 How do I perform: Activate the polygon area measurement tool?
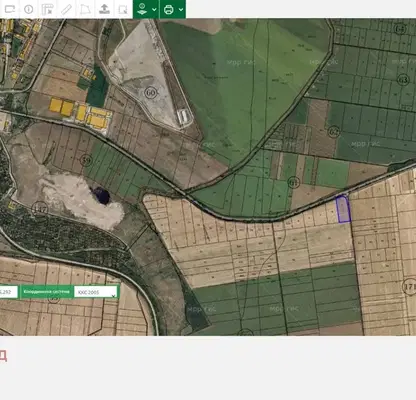tap(85, 9)
